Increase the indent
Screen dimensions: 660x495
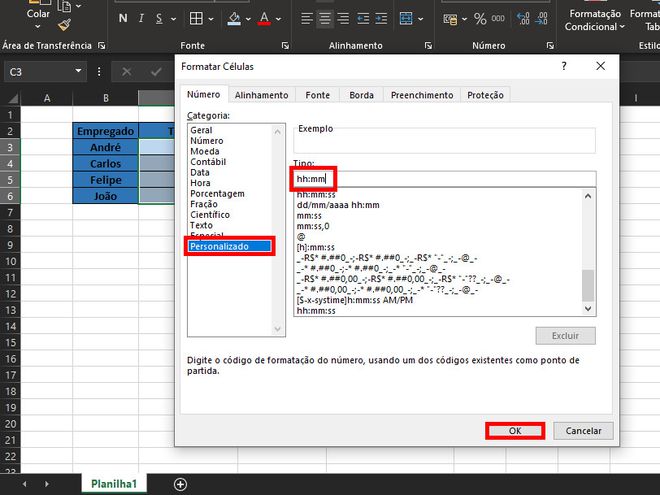click(x=381, y=19)
